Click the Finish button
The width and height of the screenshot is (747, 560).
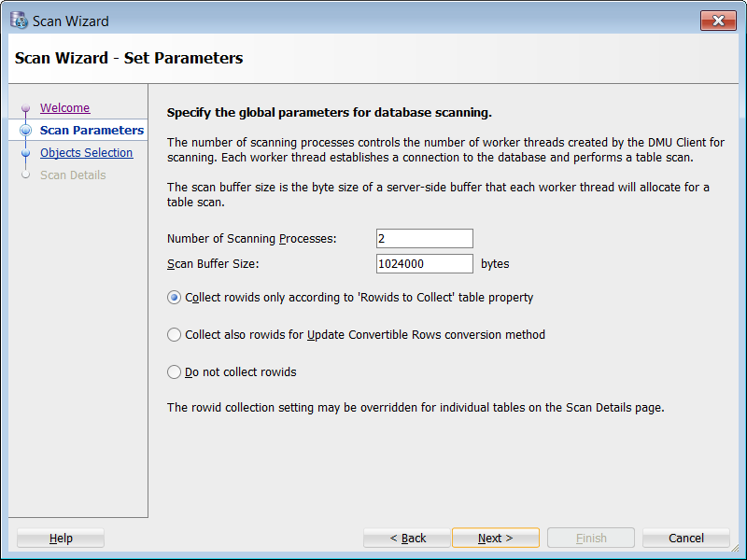click(x=591, y=539)
